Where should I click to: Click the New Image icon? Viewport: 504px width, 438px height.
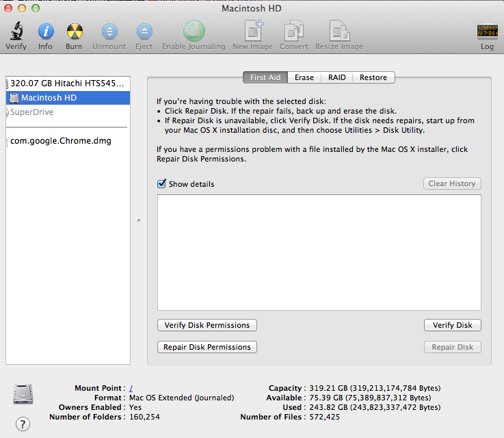point(254,31)
